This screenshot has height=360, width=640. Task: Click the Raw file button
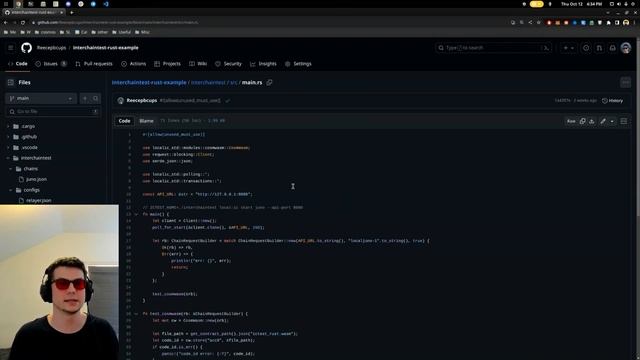click(571, 121)
